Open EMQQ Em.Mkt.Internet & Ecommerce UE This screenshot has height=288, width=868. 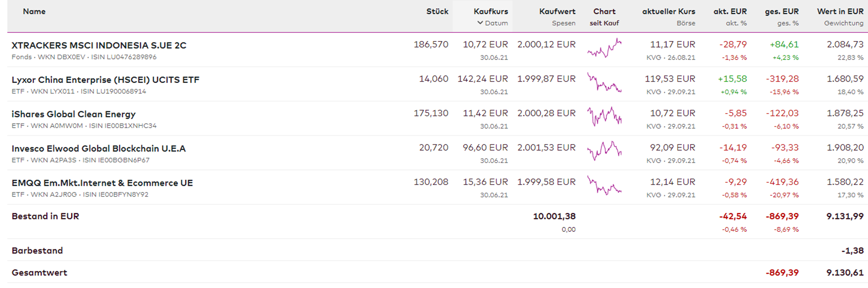coord(102,183)
